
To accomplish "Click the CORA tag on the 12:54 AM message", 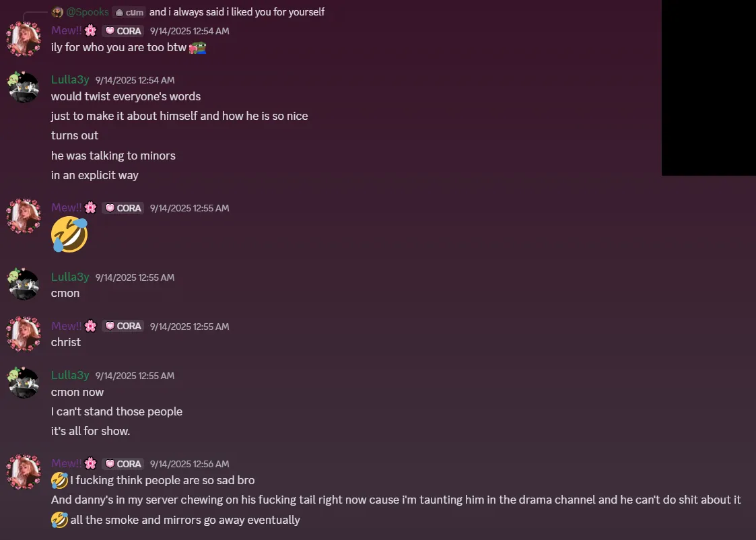I will [x=123, y=31].
